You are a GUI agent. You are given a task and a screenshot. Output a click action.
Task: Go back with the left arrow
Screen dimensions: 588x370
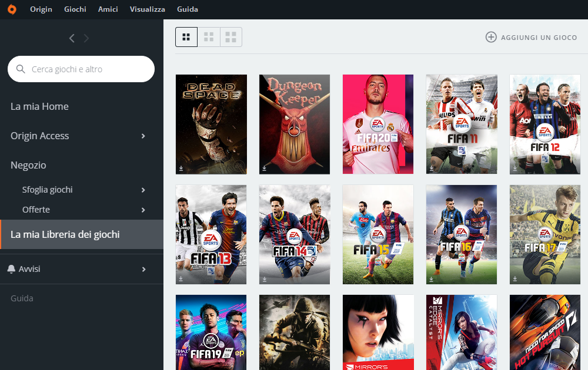point(72,38)
